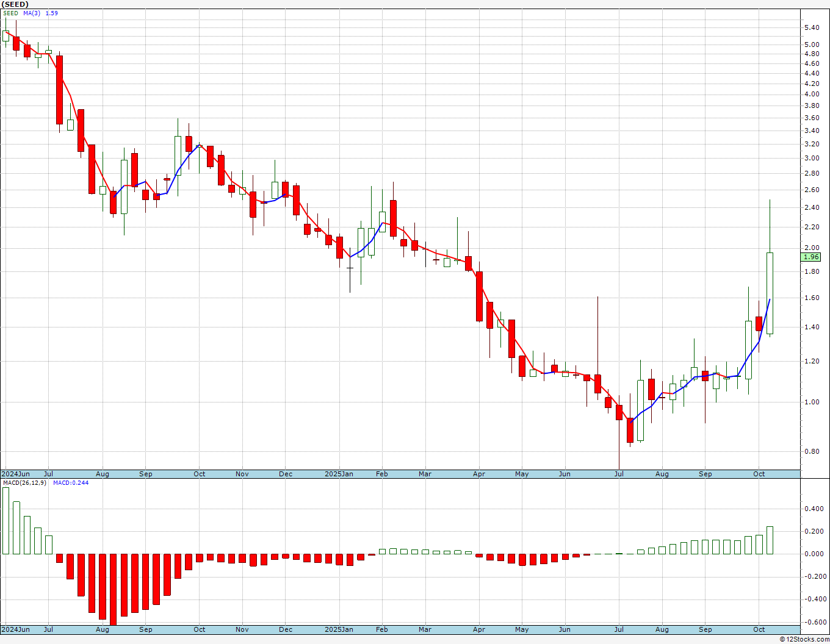830x644 pixels.
Task: Click the latest green candlestick closing at 1.96
Action: (x=770, y=293)
